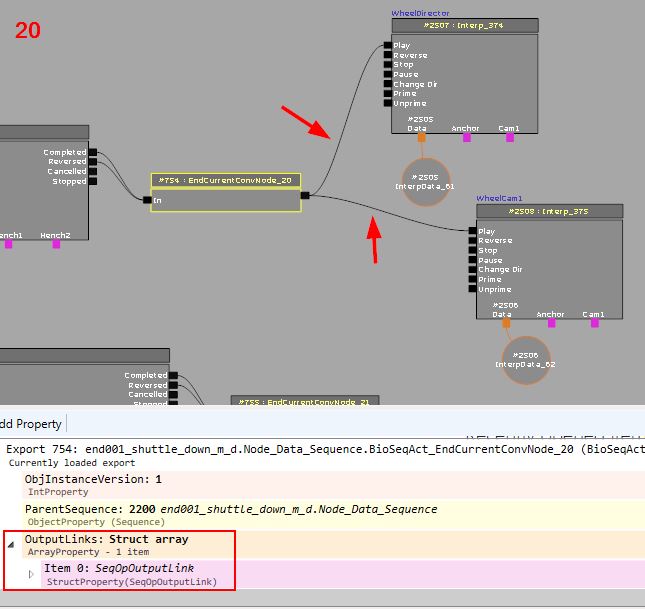The image size is (645, 609).
Task: Click the Stop input pin on Interp_374
Action: 387,64
